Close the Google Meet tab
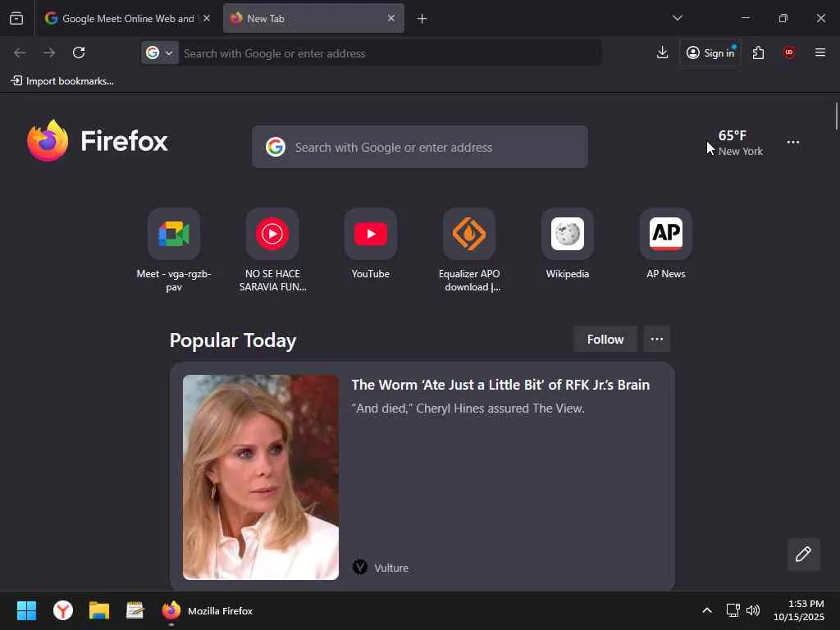The height and width of the screenshot is (630, 840). (x=206, y=18)
